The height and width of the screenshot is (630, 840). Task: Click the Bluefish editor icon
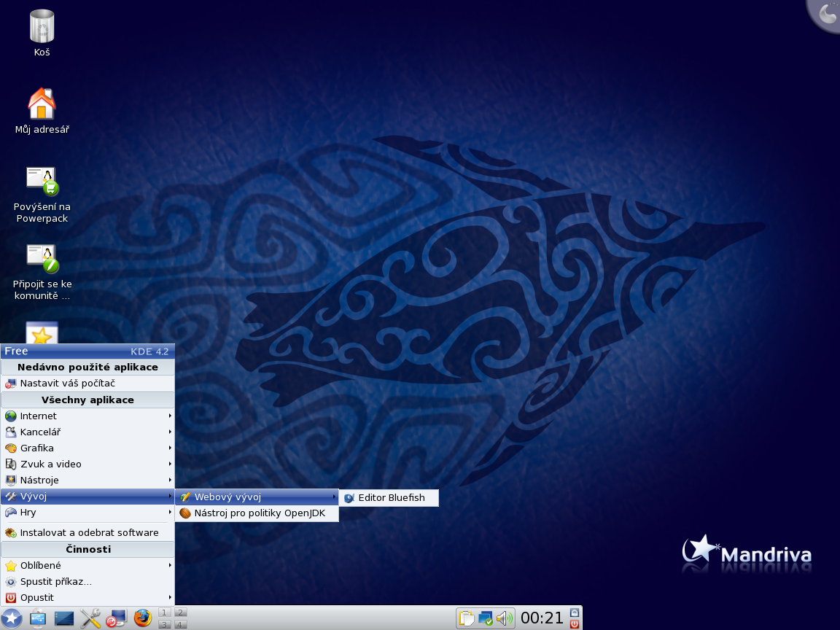349,498
